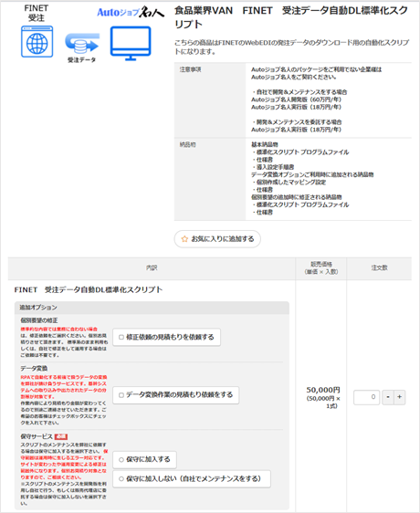Screen dimensions: 420x513
Task: Click the star icon on favorites button
Action: click(x=184, y=239)
